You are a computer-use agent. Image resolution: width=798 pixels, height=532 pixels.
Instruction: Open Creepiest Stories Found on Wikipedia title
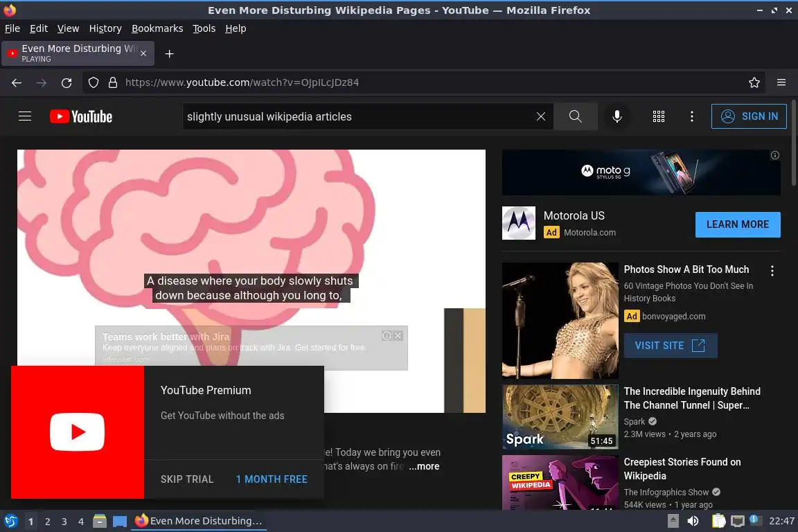point(682,469)
